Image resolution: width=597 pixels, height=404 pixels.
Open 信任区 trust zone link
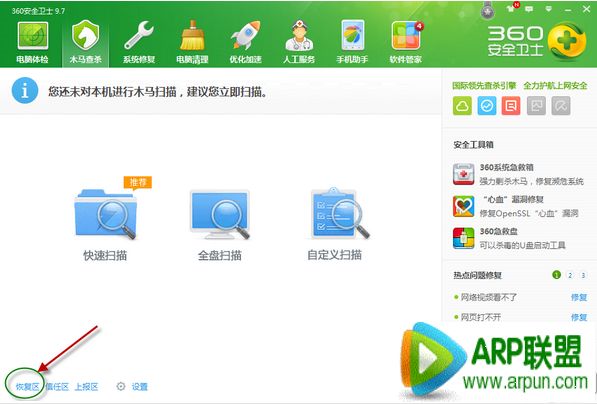(57, 387)
